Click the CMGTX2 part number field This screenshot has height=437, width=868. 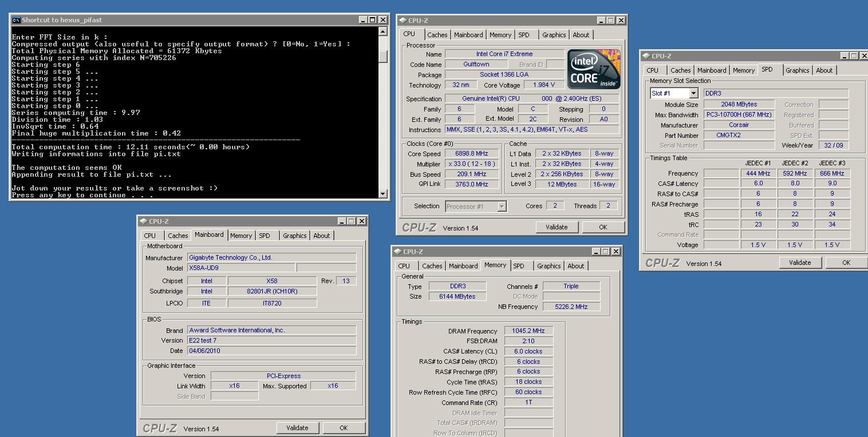[739, 135]
